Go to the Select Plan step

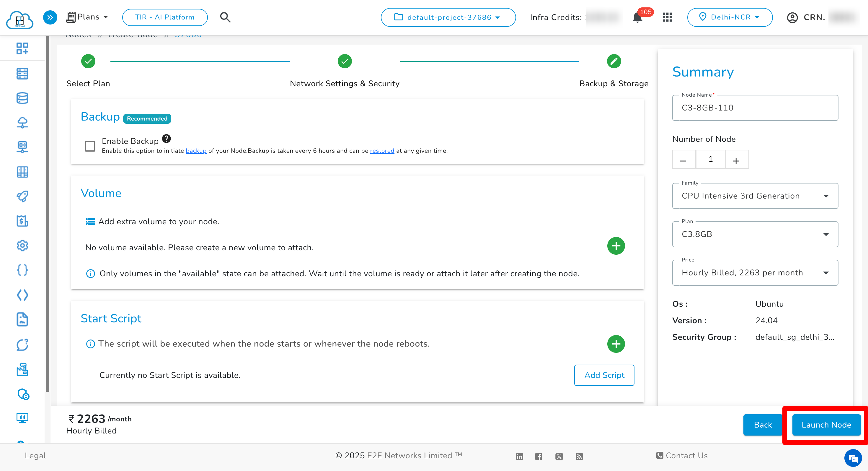click(x=88, y=61)
